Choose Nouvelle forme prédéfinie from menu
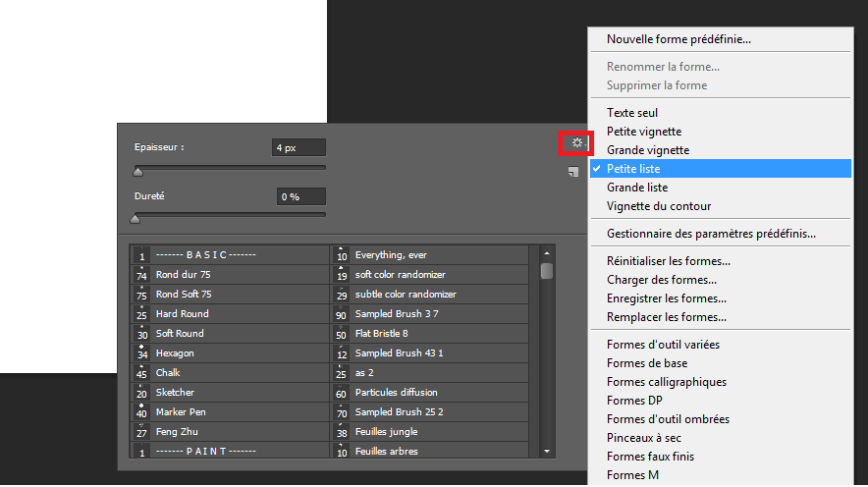The height and width of the screenshot is (487, 868). tap(678, 39)
